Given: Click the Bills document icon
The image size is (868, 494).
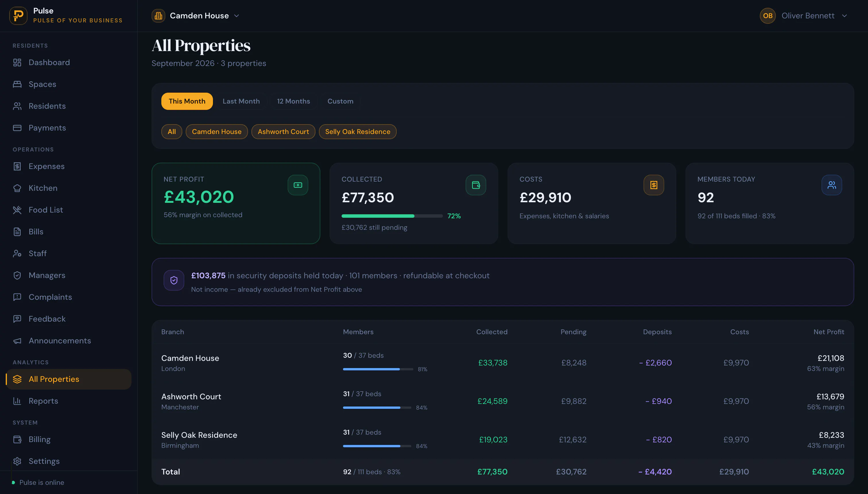Looking at the screenshot, I should coord(17,232).
